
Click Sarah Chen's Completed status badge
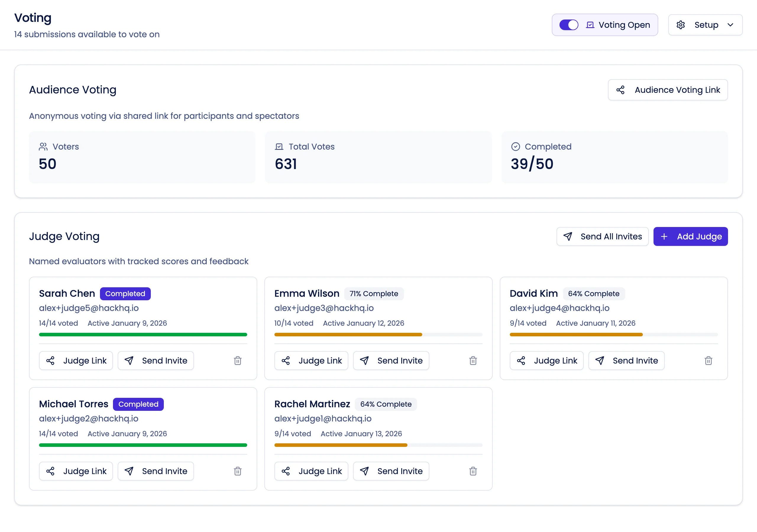click(x=125, y=293)
